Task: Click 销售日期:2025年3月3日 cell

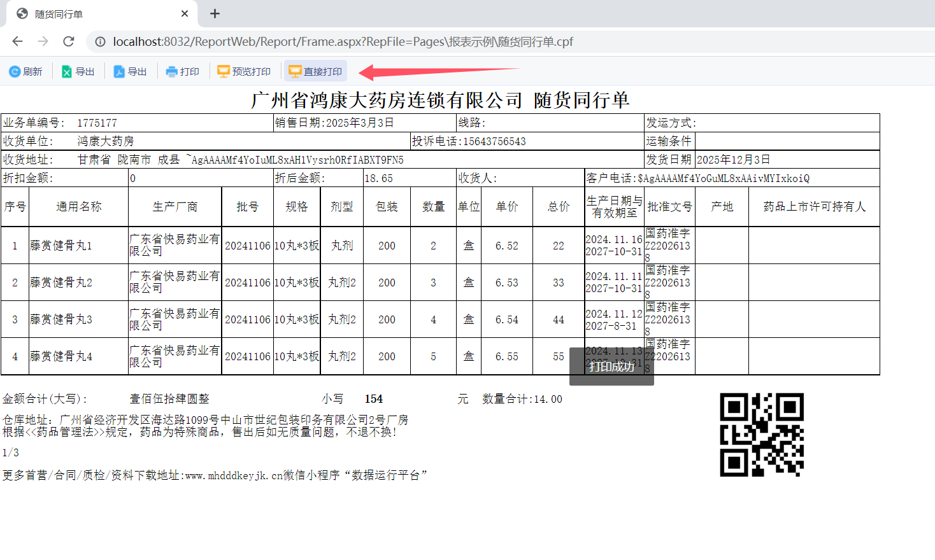Action: click(365, 123)
